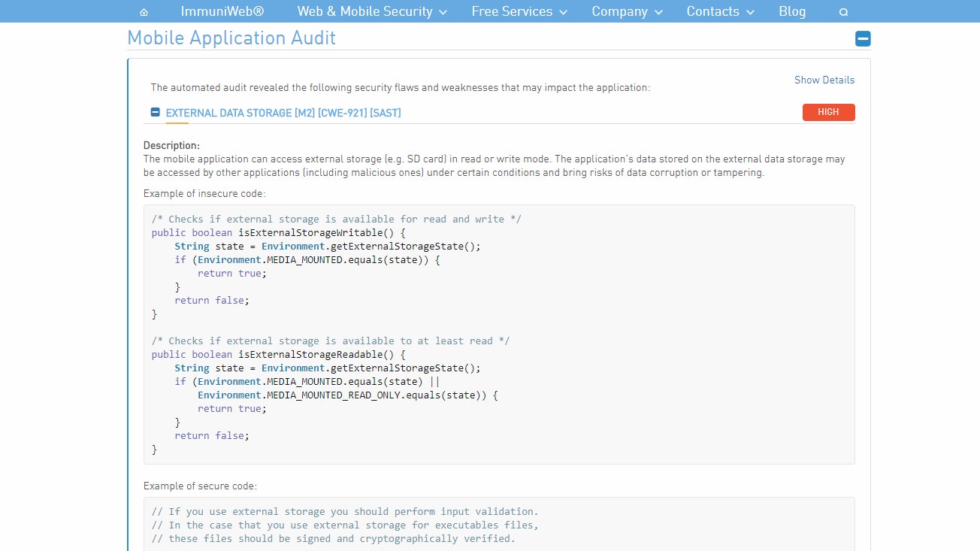This screenshot has height=551, width=980.
Task: Go to the home icon in navigation bar
Action: (144, 12)
